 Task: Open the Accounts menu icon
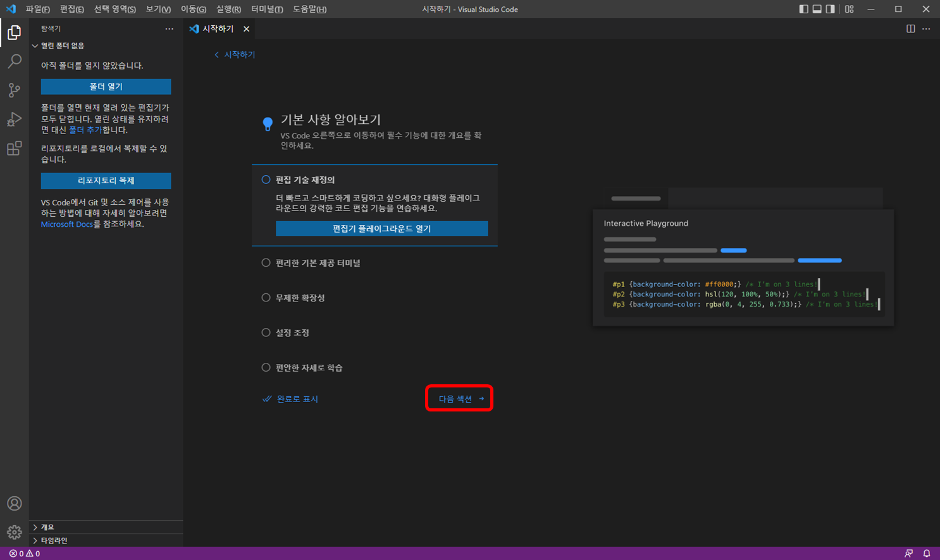pos(14,504)
